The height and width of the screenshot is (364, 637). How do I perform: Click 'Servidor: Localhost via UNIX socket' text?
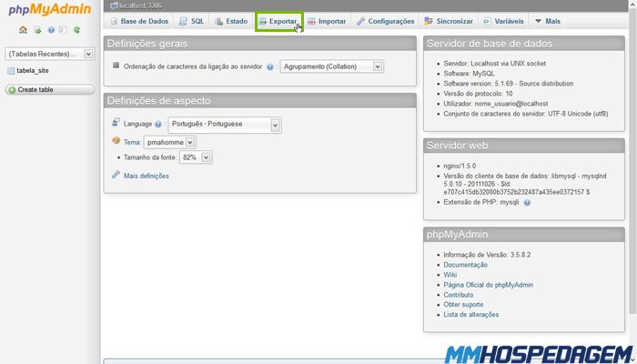(494, 64)
